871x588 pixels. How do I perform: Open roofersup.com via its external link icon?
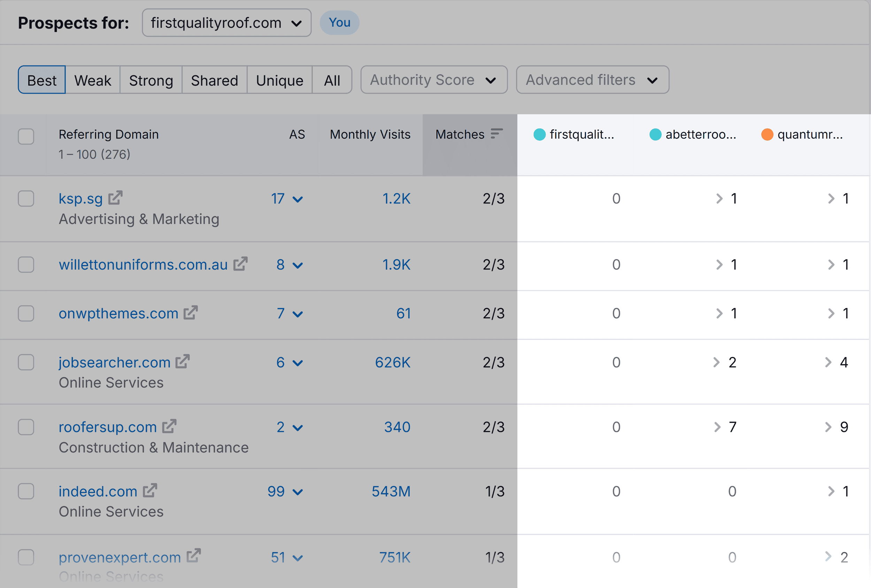tap(169, 426)
